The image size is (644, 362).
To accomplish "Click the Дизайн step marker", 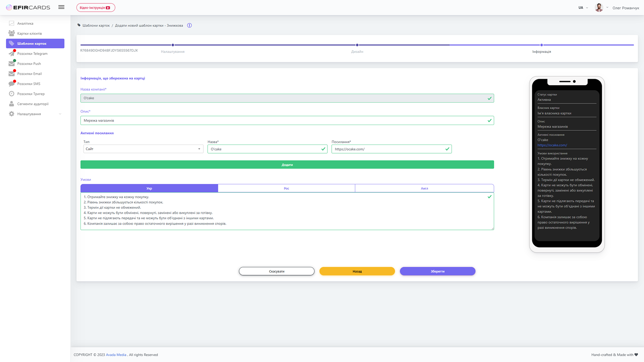I will click(357, 45).
